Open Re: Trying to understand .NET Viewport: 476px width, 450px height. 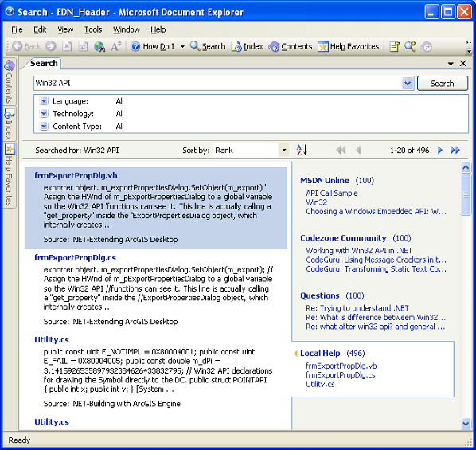pos(357,308)
